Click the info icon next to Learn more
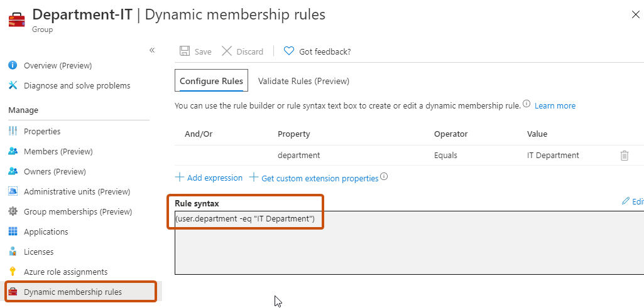The width and height of the screenshot is (644, 308). (x=526, y=104)
